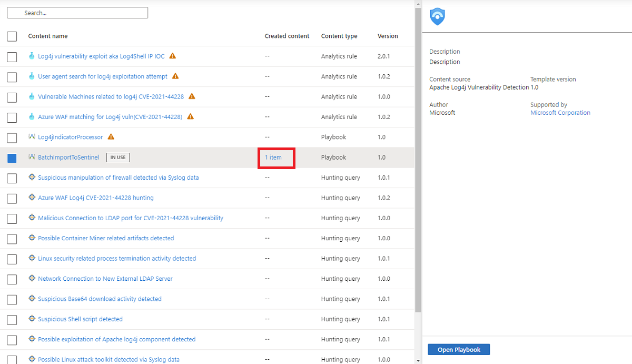Viewport: 632px width, 364px height.
Task: Check the Azure WAF matching row checkbox
Action: click(12, 117)
